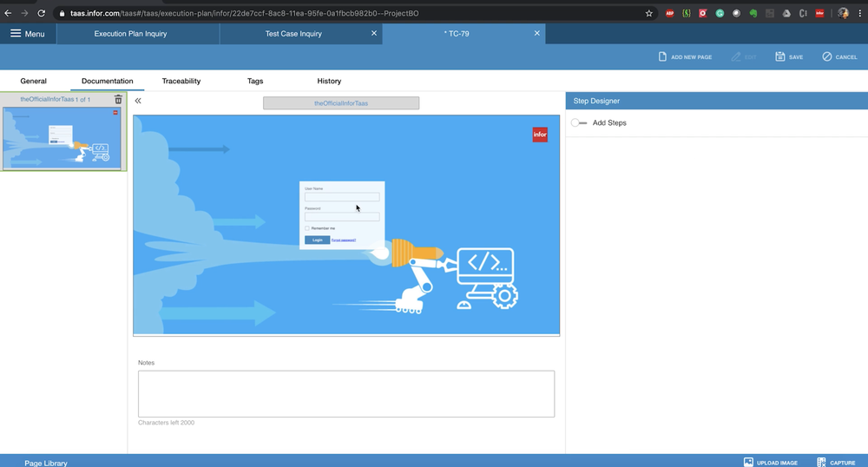The image size is (868, 467).
Task: Click the Cancel circle-slash icon
Action: (x=827, y=56)
